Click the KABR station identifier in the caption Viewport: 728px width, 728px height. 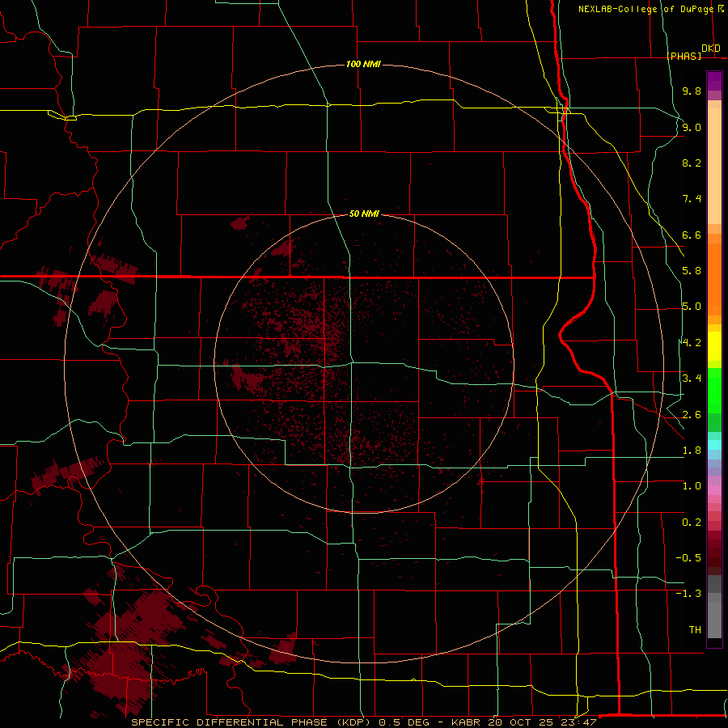click(466, 722)
